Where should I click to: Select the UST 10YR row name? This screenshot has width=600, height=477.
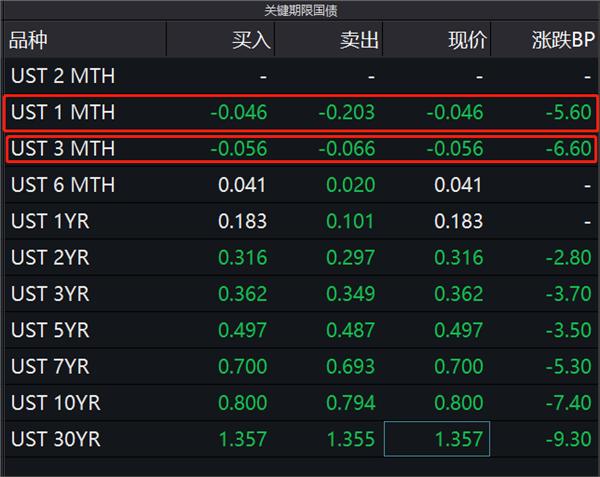[56, 403]
